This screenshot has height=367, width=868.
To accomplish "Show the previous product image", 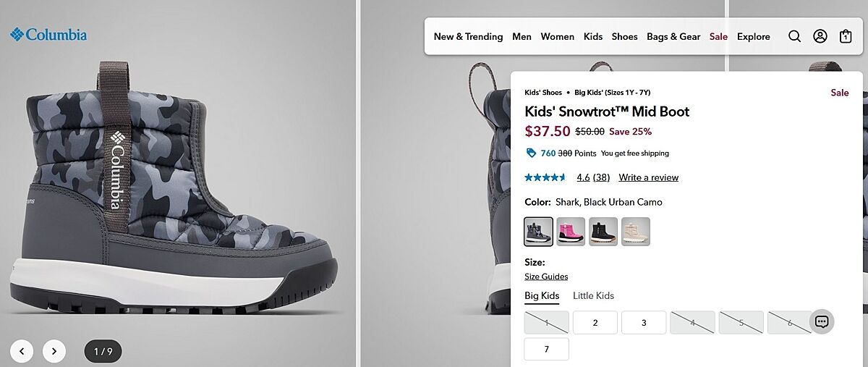I will point(22,351).
